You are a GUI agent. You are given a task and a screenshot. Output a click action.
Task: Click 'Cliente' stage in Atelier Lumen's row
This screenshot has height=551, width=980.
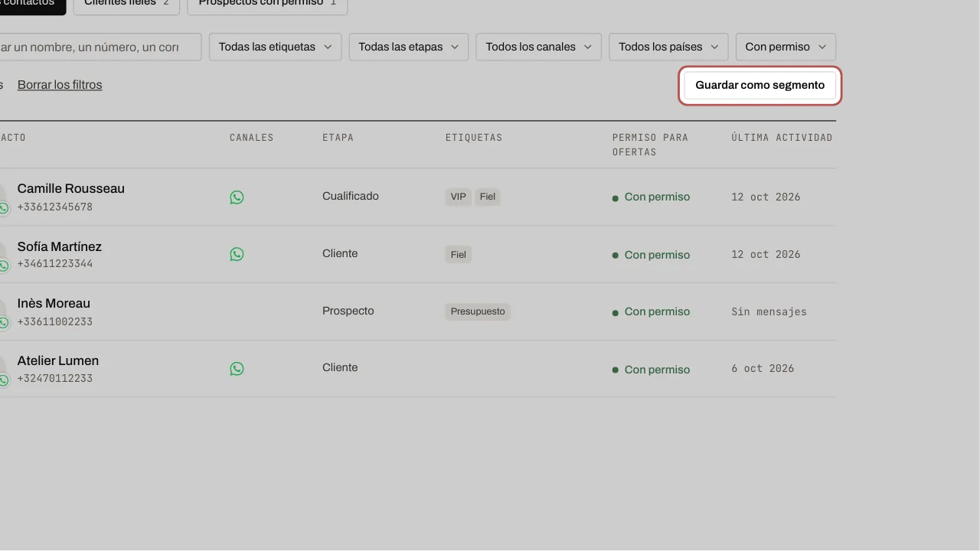point(340,367)
